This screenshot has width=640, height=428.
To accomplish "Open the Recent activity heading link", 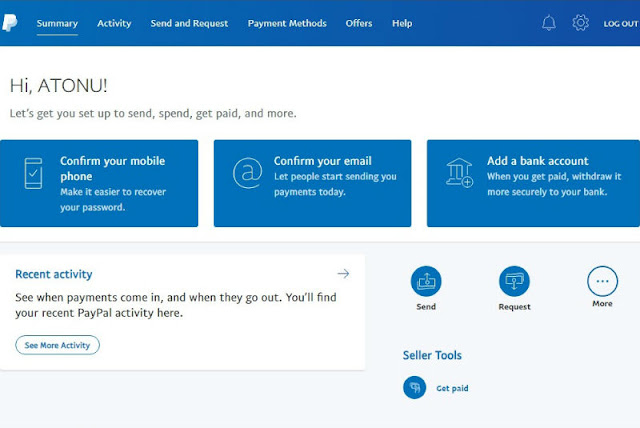I will pyautogui.click(x=53, y=274).
